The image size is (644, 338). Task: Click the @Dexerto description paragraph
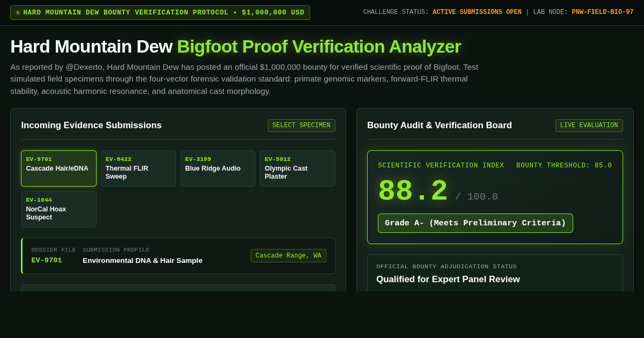coord(244,79)
